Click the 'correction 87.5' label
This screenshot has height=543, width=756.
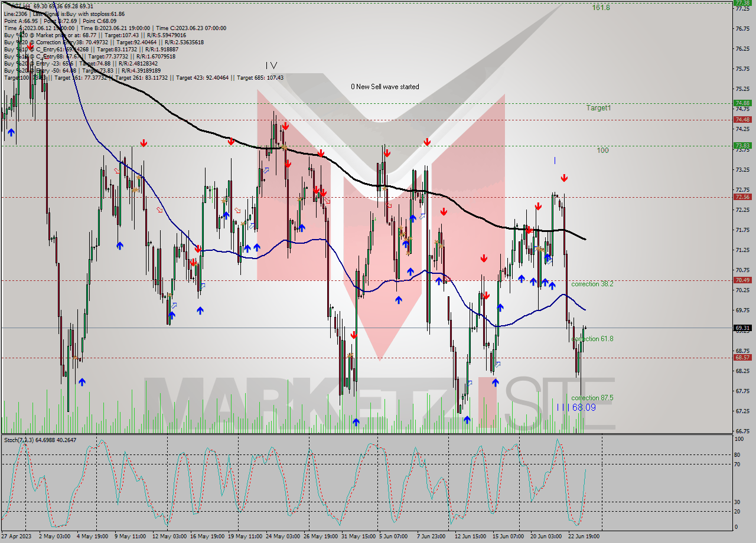[x=592, y=398]
